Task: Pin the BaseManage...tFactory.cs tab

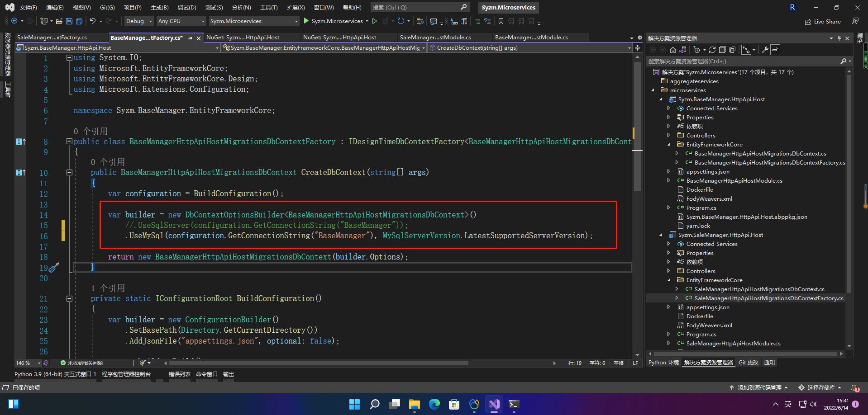Action: [x=190, y=38]
